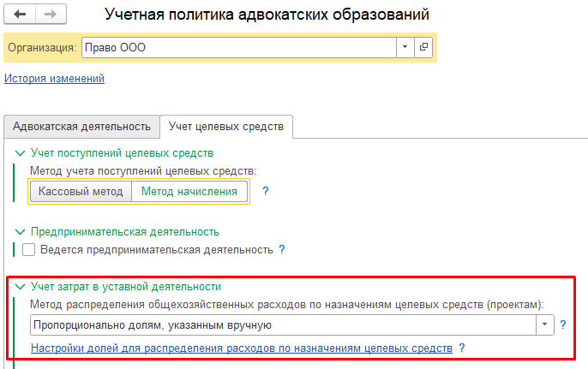588x369 pixels.
Task: Click help icon beside entrepreneurial activity checkbox
Action: point(281,250)
